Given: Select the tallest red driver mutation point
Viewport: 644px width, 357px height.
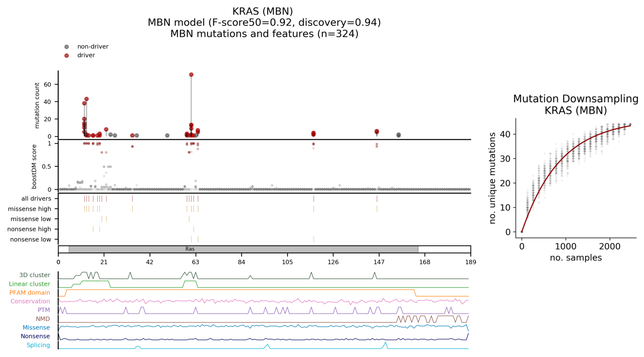Looking at the screenshot, I should coord(191,75).
